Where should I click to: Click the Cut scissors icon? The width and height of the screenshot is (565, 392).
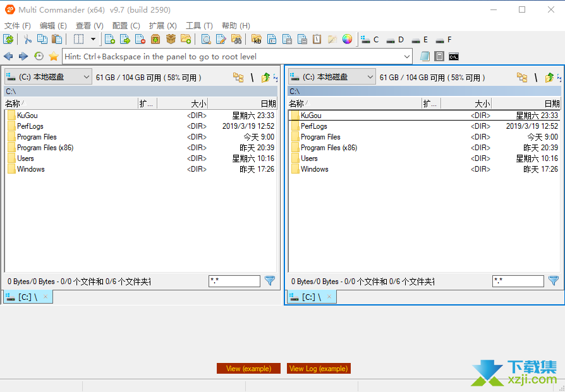pyautogui.click(x=27, y=39)
